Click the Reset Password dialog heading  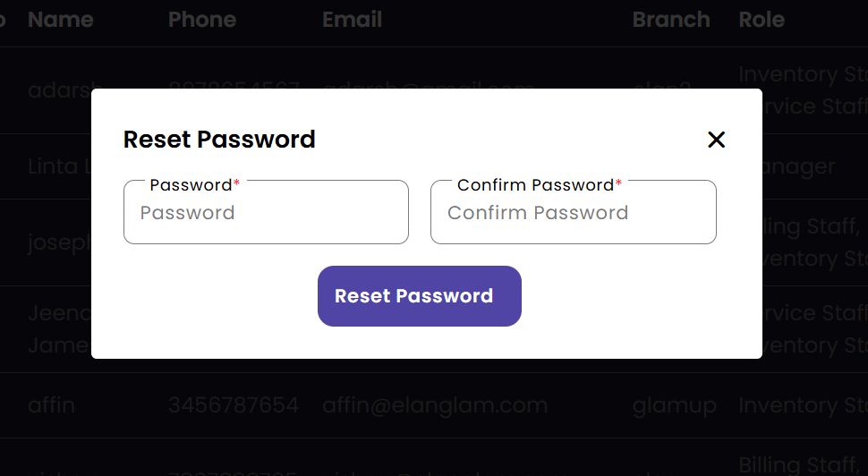[219, 140]
